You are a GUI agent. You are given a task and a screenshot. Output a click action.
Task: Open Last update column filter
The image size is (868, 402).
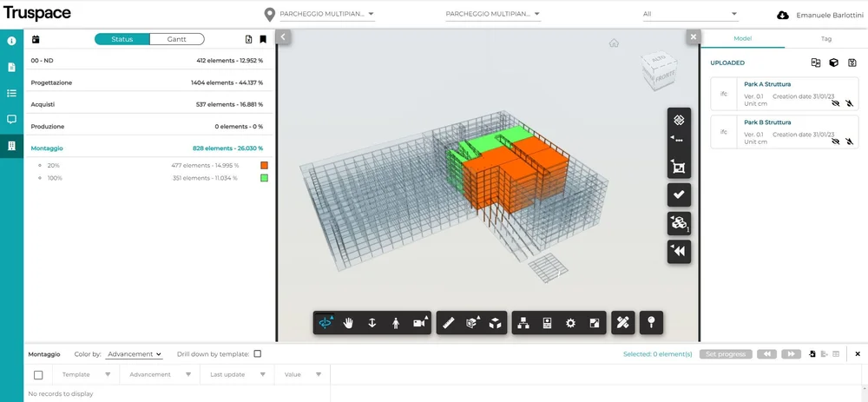263,375
